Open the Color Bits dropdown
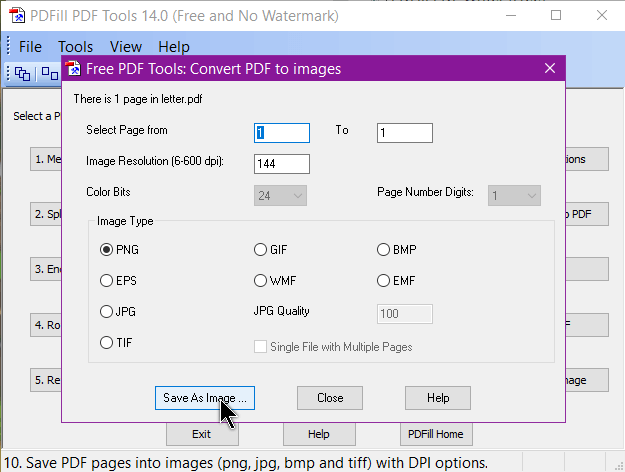 click(x=280, y=196)
